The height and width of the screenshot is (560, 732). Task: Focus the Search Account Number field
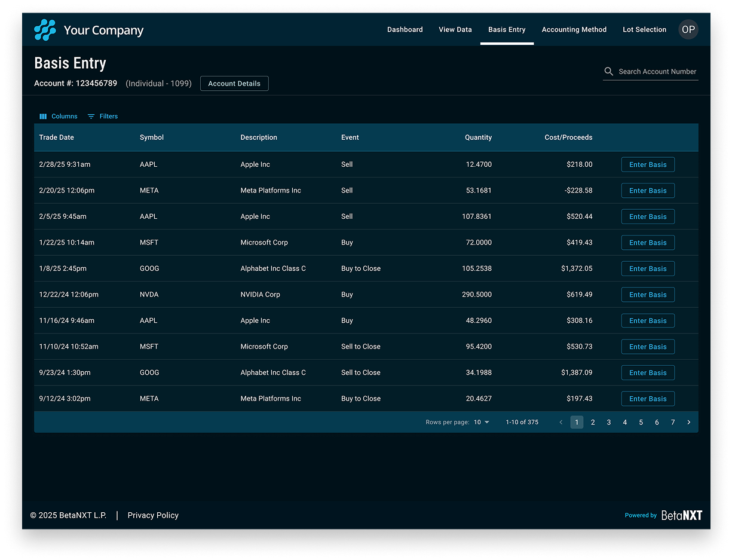(x=657, y=72)
